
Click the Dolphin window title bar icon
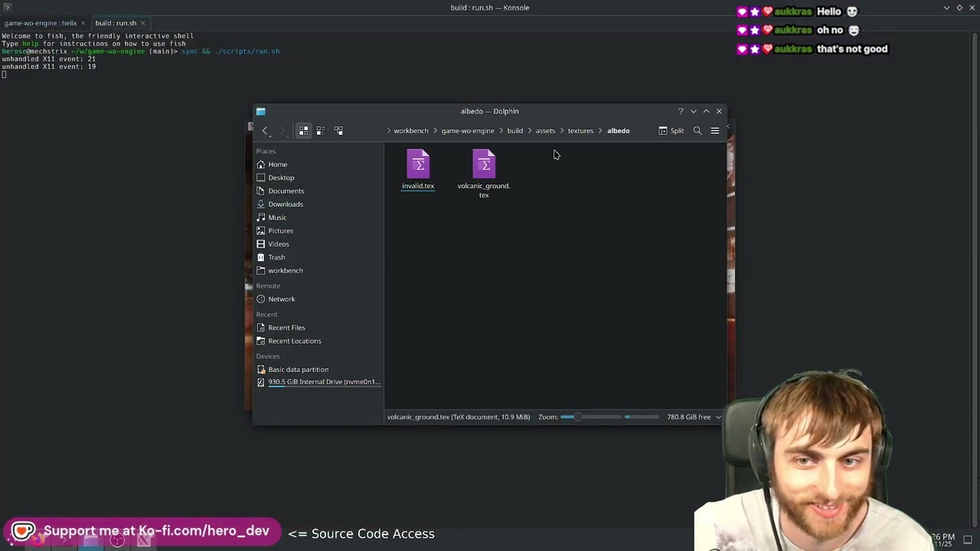click(261, 112)
